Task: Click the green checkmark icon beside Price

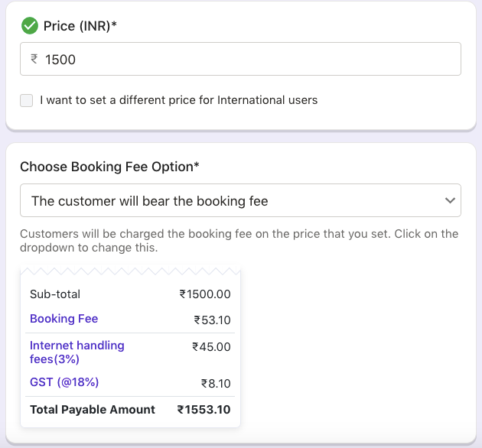Action: [30, 27]
